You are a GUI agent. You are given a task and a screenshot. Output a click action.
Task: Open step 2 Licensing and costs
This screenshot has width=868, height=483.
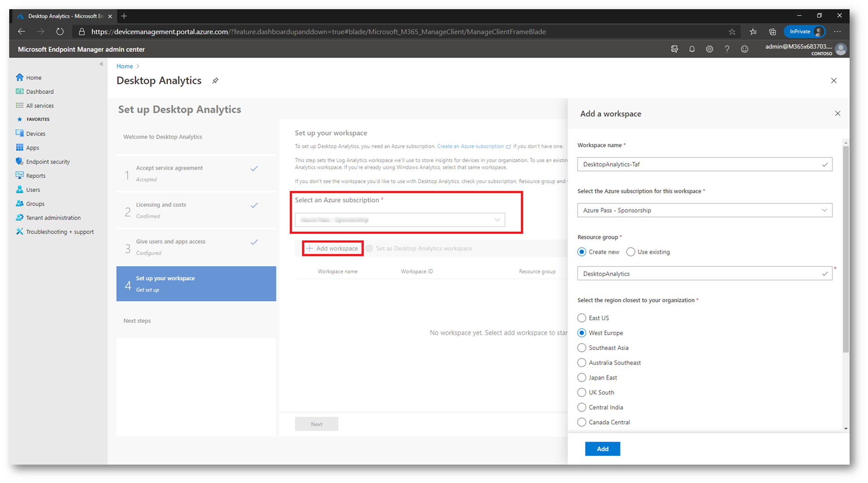196,210
